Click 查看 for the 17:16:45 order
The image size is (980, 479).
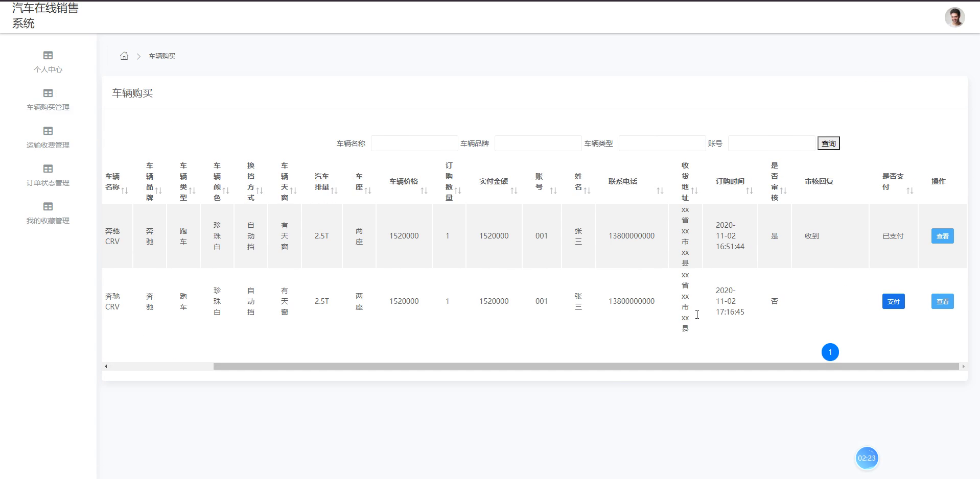pyautogui.click(x=943, y=301)
